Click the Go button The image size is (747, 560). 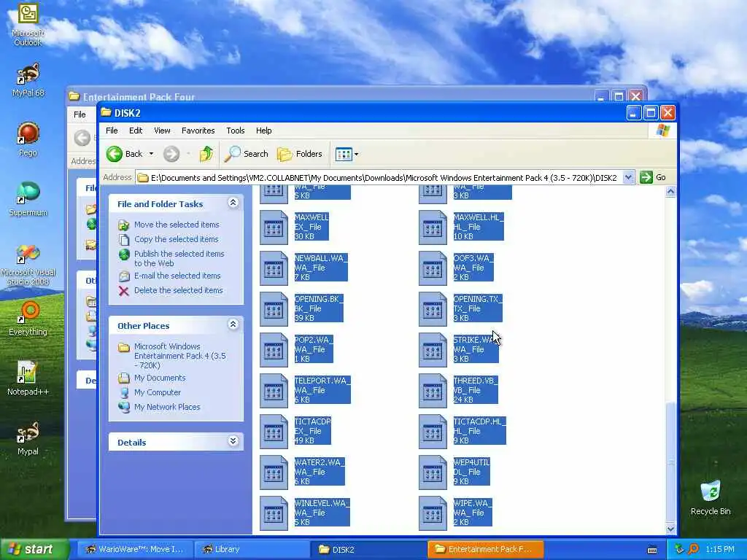point(653,178)
